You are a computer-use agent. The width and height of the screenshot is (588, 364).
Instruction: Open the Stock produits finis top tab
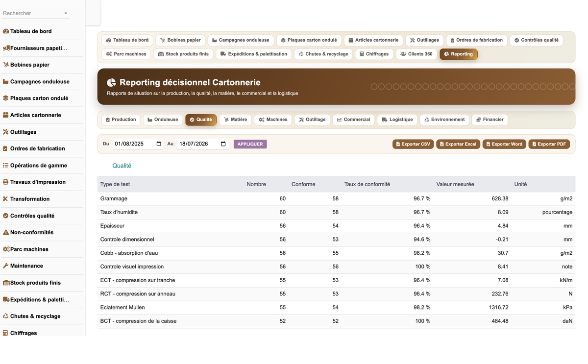point(183,54)
